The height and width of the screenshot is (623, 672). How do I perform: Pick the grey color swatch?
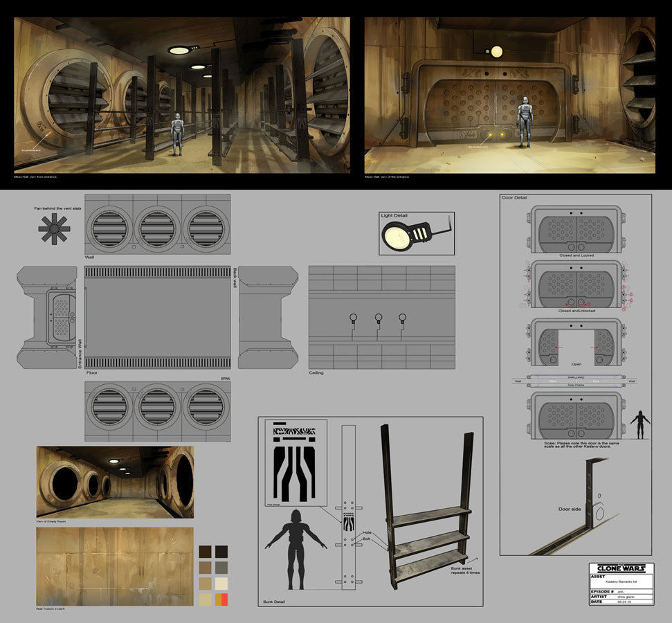point(221,567)
